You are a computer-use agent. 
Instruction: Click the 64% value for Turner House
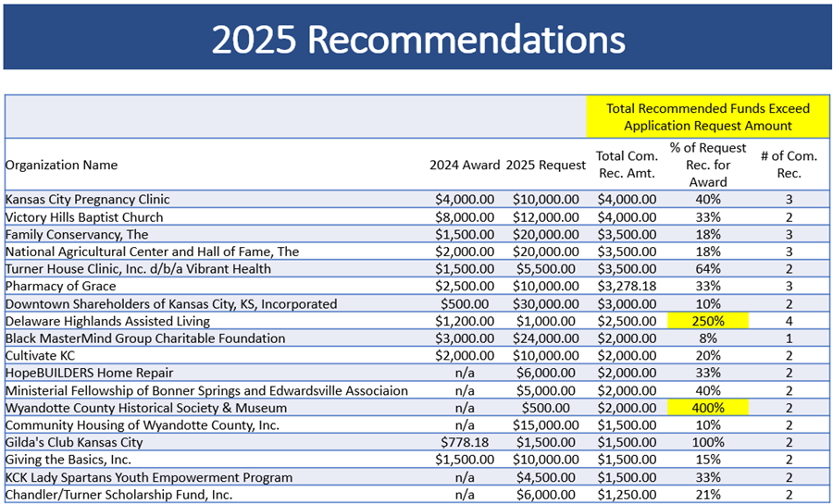(x=708, y=269)
